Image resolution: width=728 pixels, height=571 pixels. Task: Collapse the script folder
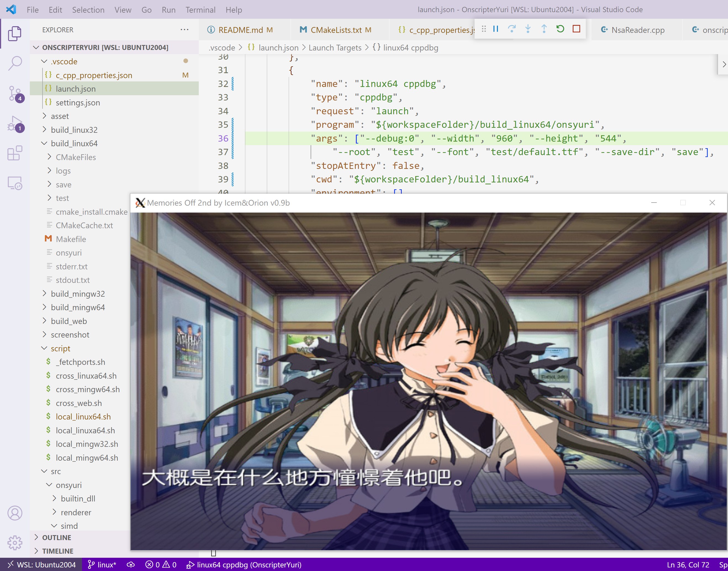point(60,348)
